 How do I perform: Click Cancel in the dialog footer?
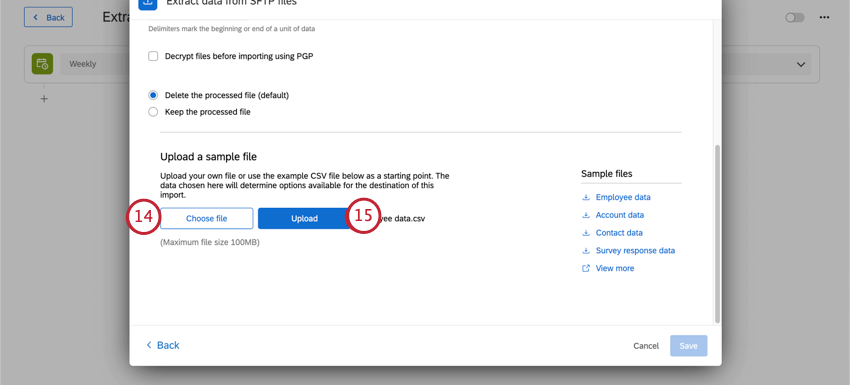pos(646,346)
